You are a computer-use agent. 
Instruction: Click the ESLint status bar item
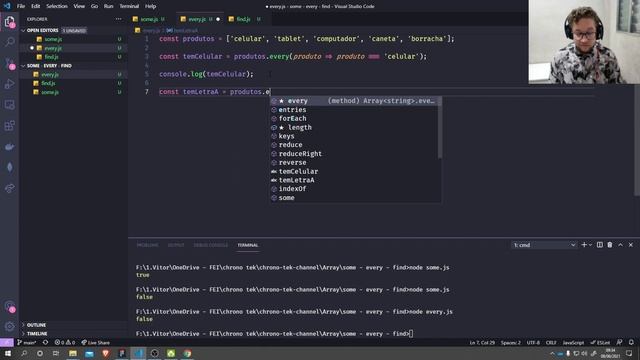tap(600, 342)
